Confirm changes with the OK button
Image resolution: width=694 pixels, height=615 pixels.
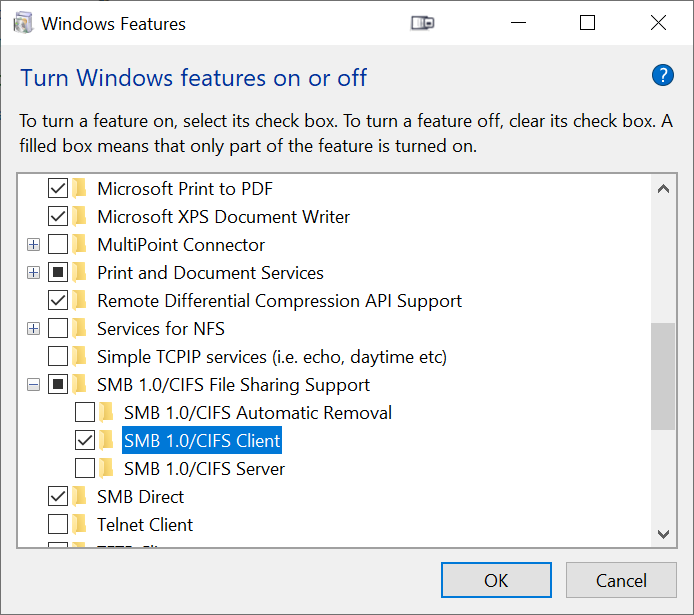[x=496, y=580]
